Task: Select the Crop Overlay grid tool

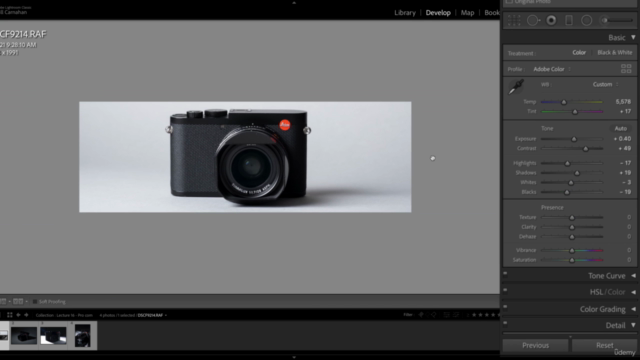Action: [514, 20]
